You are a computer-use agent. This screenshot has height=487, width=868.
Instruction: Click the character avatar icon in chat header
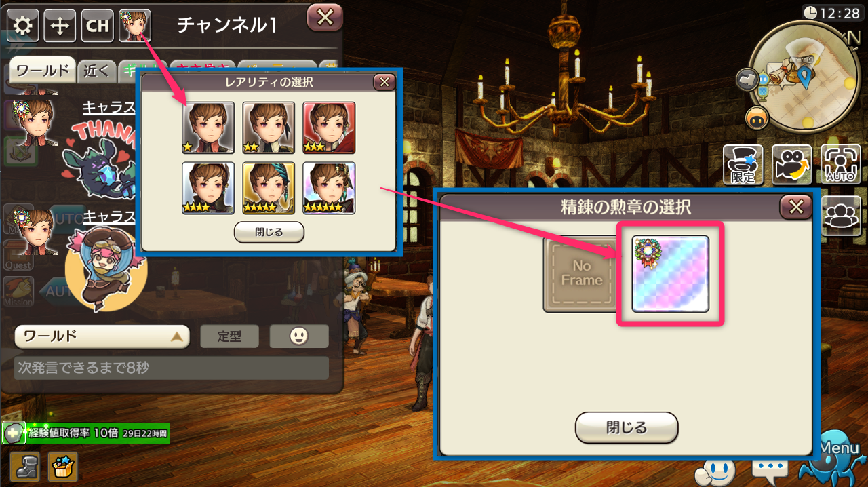[134, 26]
